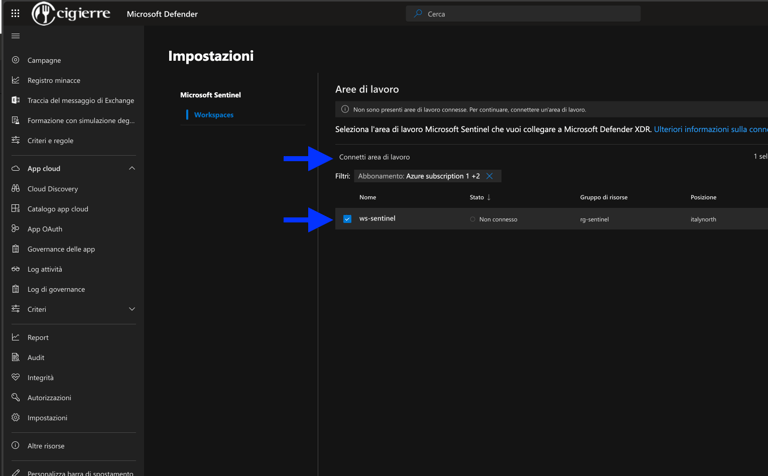
Task: Open Ulteriori informazioni sulla connessione link
Action: (x=711, y=129)
